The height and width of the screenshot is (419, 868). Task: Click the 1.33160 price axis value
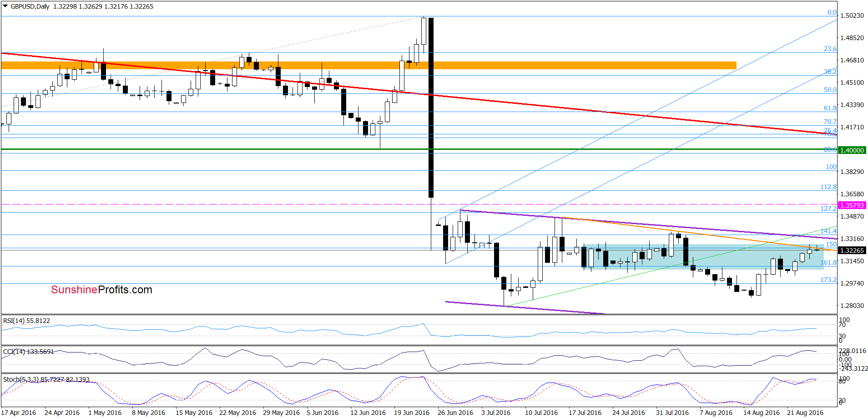pos(852,239)
